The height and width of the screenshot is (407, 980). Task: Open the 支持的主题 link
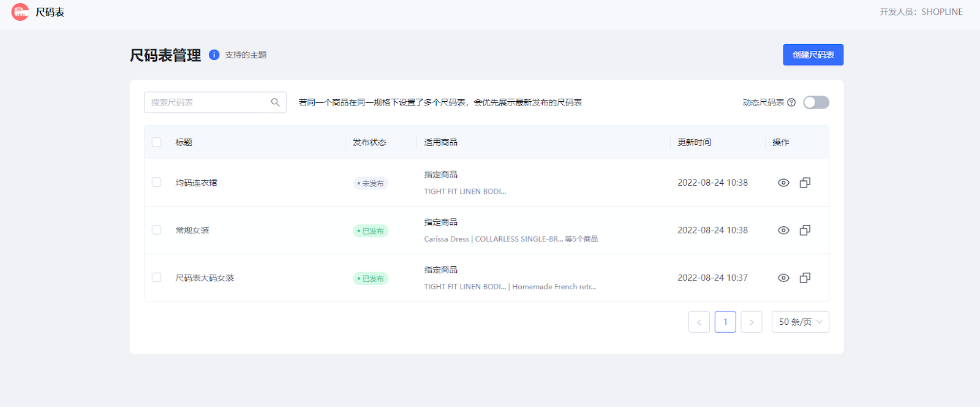pos(246,55)
